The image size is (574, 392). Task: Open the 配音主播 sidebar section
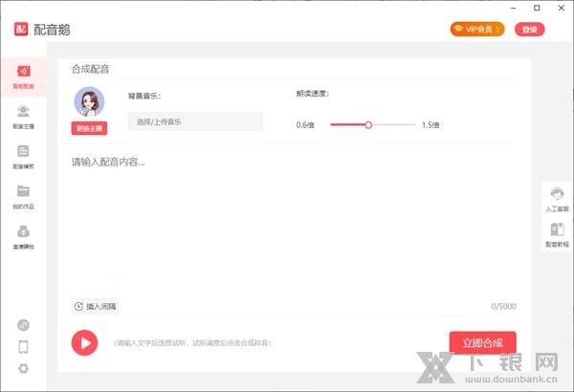tap(23, 118)
